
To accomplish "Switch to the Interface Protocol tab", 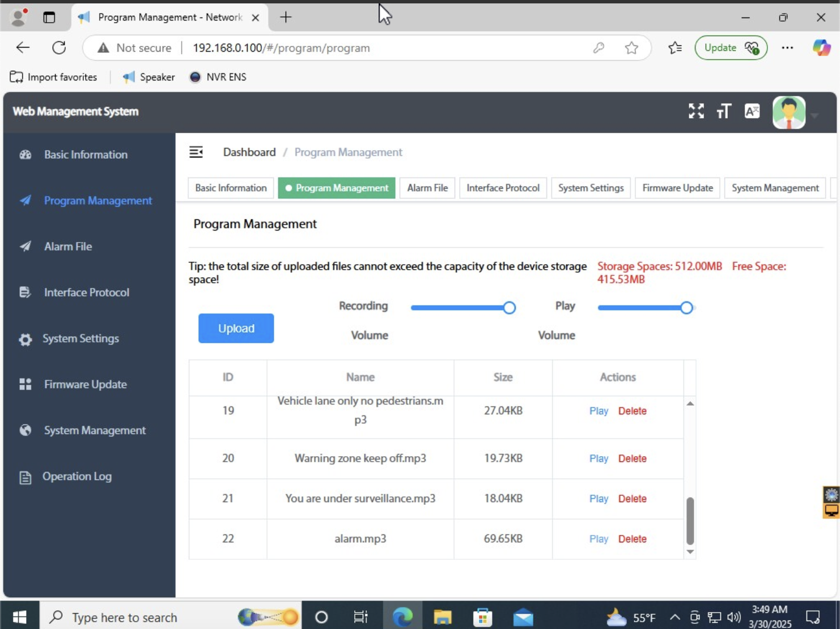I will click(503, 188).
